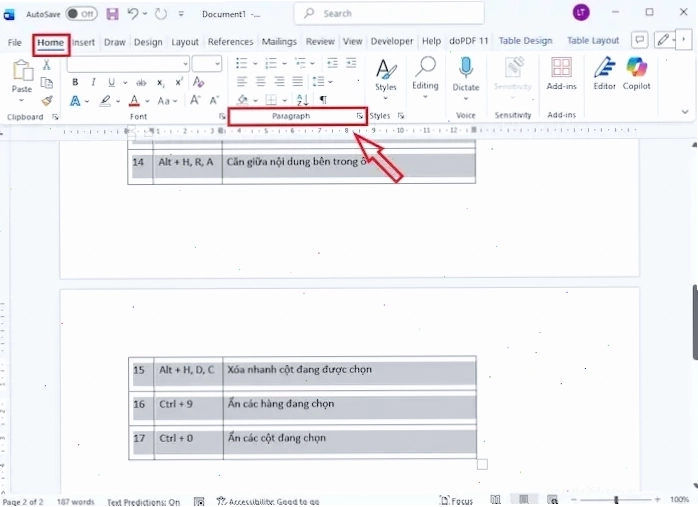Decrease paragraph indent

pyautogui.click(x=332, y=64)
